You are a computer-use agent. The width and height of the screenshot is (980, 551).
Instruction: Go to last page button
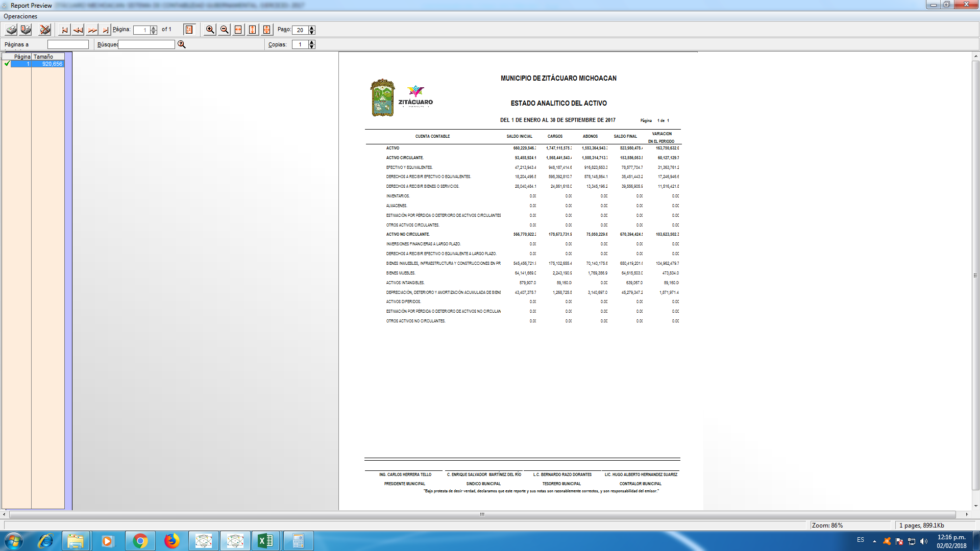(x=105, y=30)
